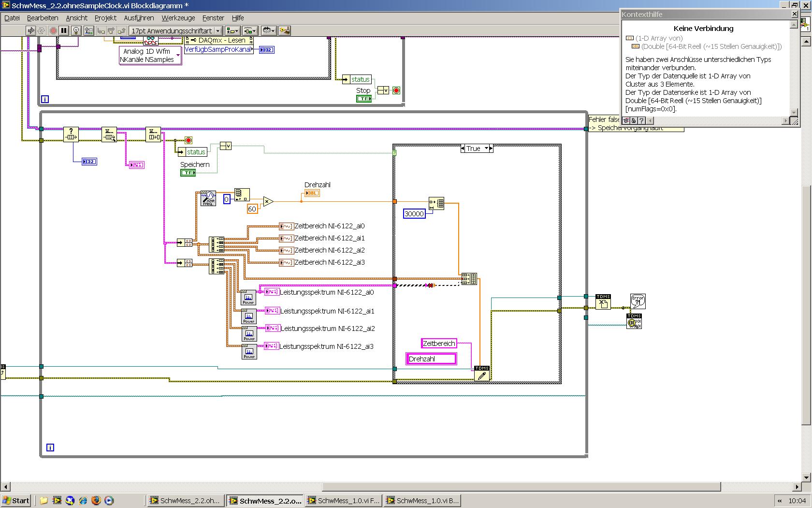The width and height of the screenshot is (812, 508).
Task: Expand the case structure selector True
Action: coord(486,149)
